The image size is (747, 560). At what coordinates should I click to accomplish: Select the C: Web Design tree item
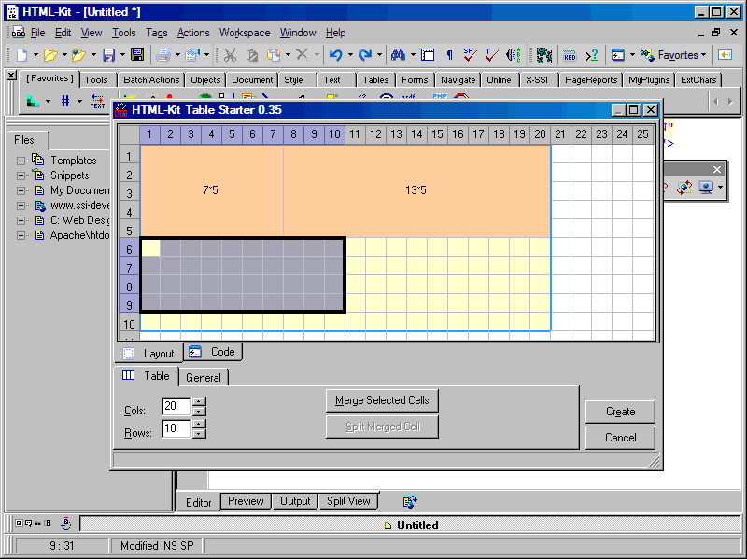click(x=79, y=220)
